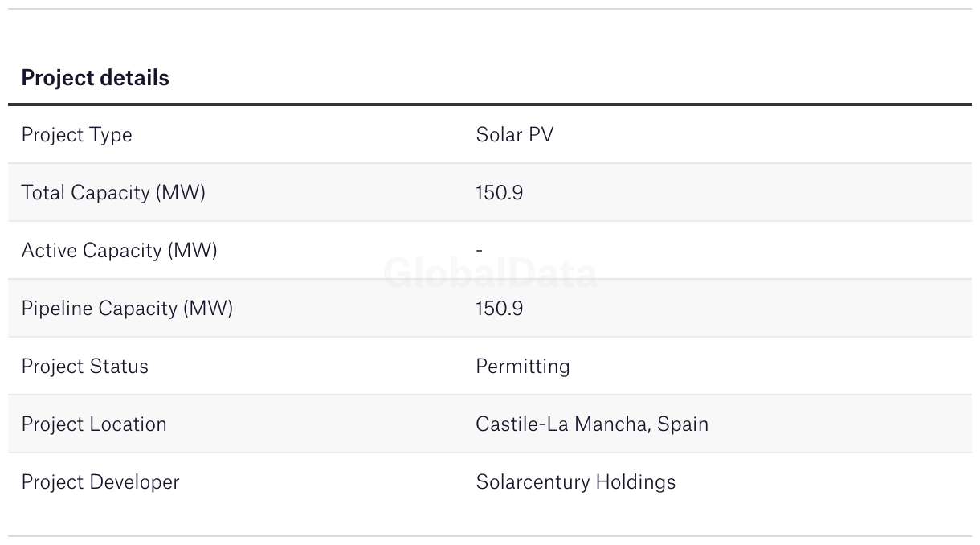This screenshot has width=980, height=545.
Task: Select the Active Capacity (MW) label
Action: 119,251
